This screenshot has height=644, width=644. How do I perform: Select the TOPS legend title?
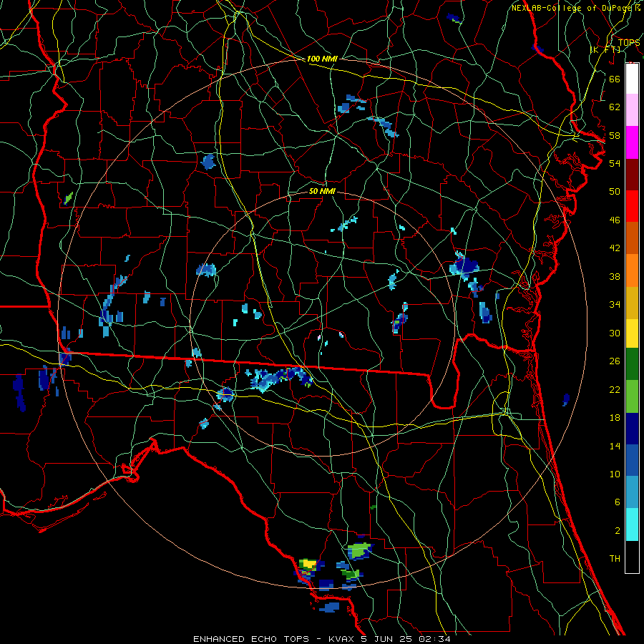pos(629,43)
